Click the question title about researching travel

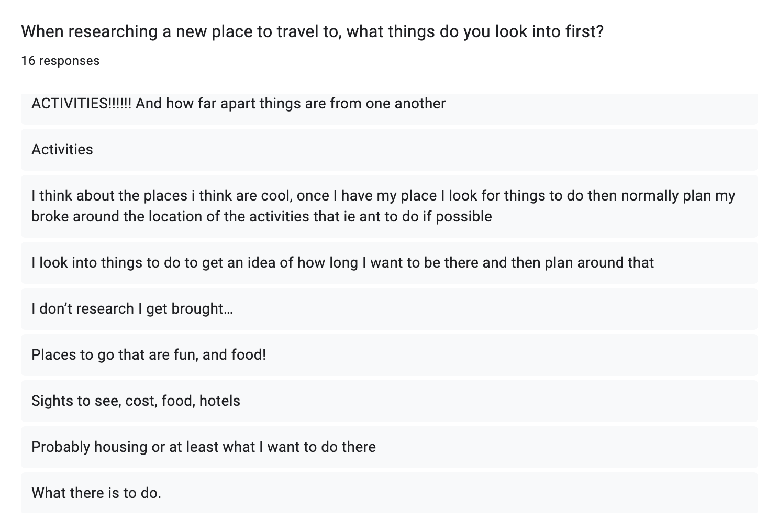pos(312,32)
